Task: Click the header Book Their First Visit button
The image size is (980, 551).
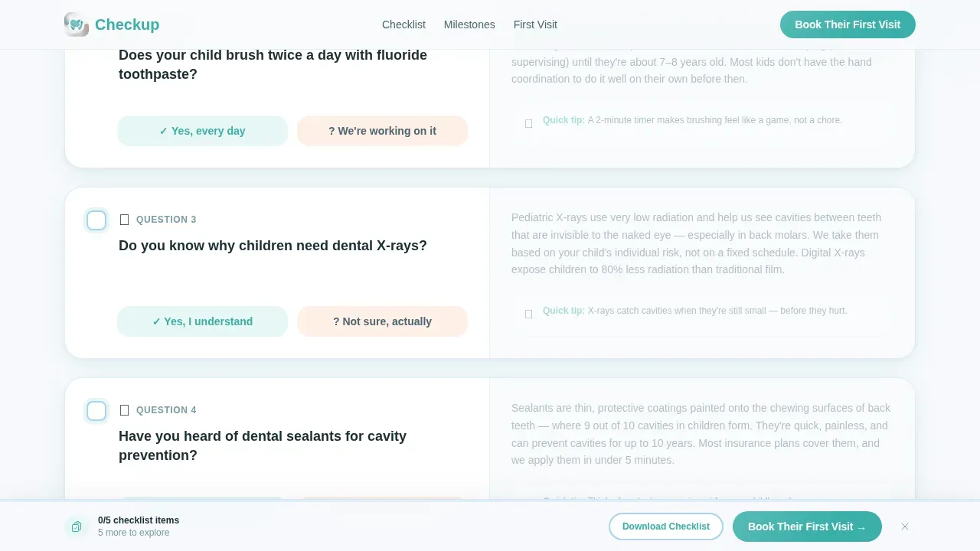Action: pyautogui.click(x=848, y=24)
